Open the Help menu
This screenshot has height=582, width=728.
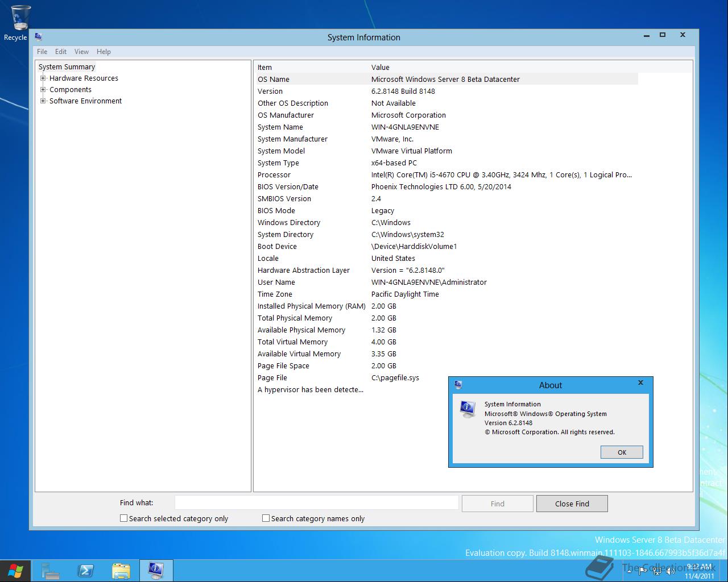pos(104,51)
